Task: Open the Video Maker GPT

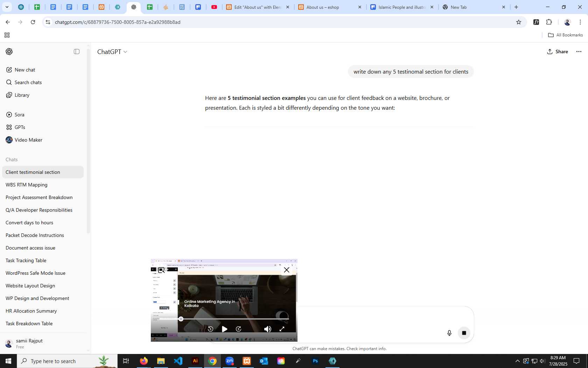Action: point(43,140)
